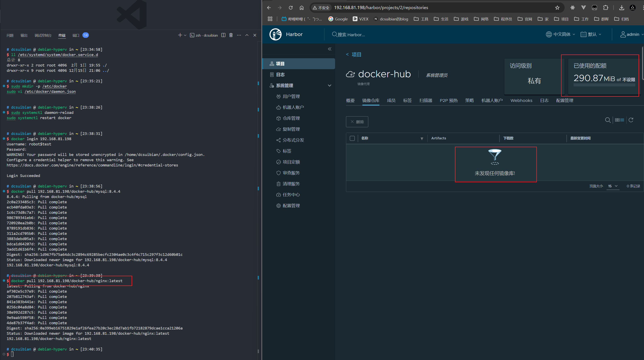The image size is (644, 360).
Task: Select 端口 panel tab
Action: [x=76, y=35]
